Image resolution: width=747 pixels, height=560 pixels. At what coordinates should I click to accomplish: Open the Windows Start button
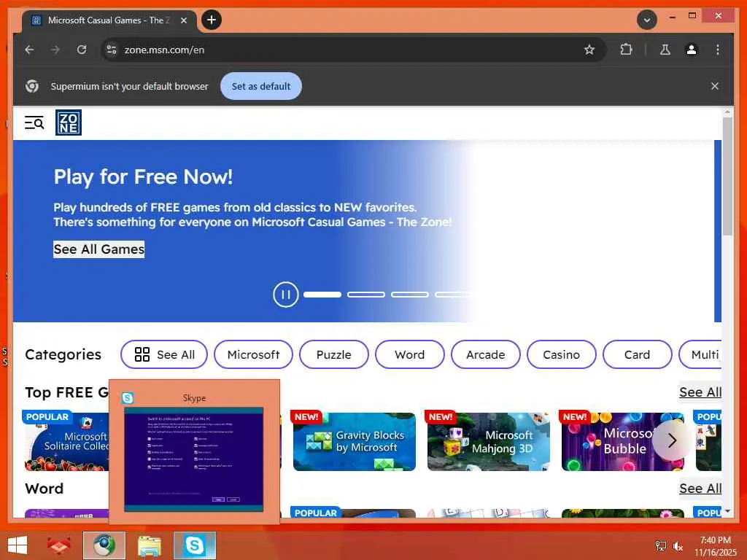[18, 545]
